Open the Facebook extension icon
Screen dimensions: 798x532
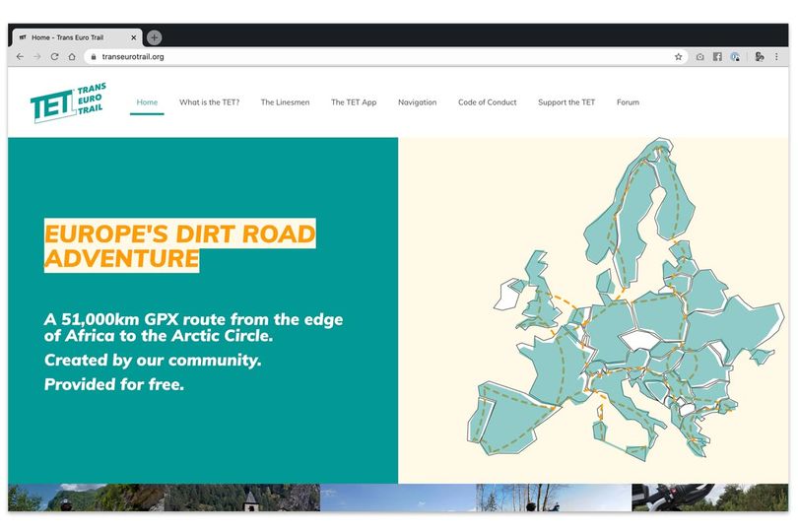717,56
